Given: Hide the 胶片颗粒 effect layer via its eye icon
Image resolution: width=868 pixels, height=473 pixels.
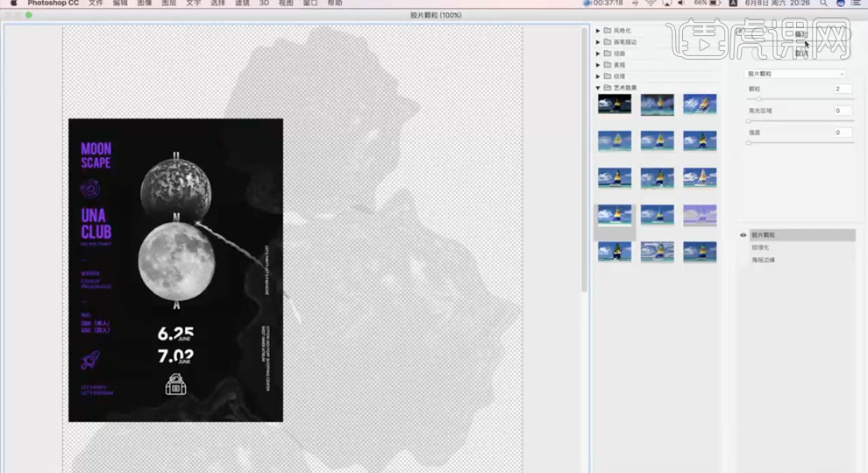Looking at the screenshot, I should (x=743, y=235).
